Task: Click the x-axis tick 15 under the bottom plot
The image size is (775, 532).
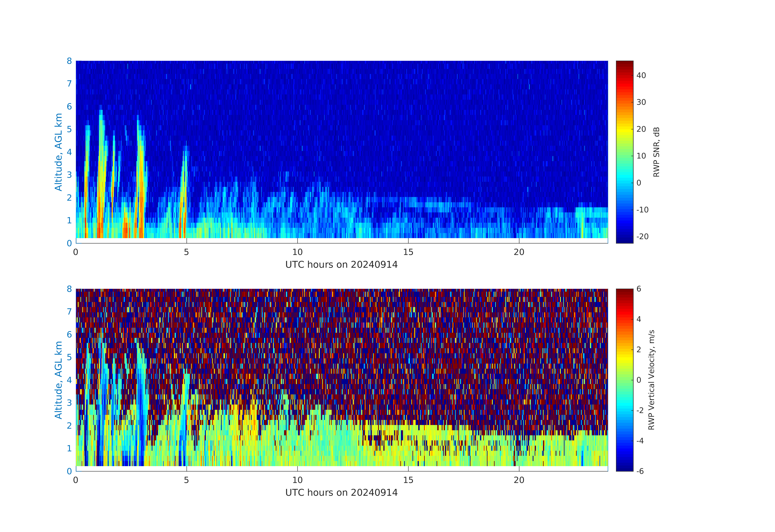Action: tap(408, 480)
